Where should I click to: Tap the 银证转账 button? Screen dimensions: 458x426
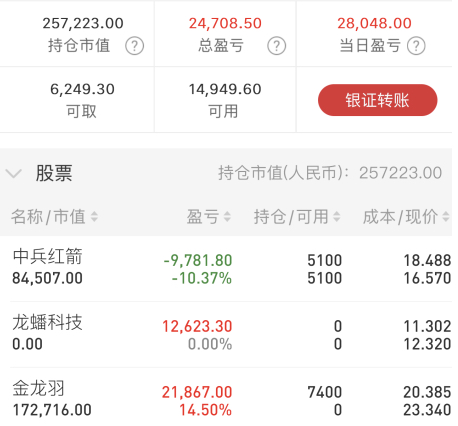click(x=377, y=100)
